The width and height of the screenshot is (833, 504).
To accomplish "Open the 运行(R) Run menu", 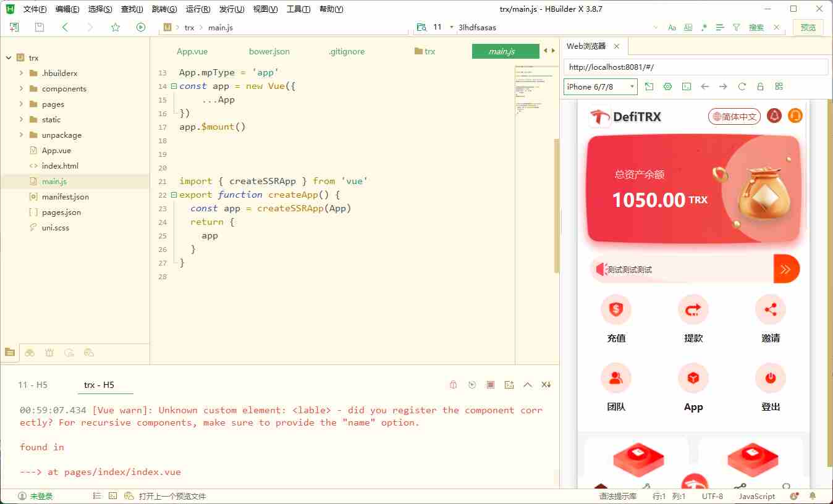I will [x=198, y=9].
